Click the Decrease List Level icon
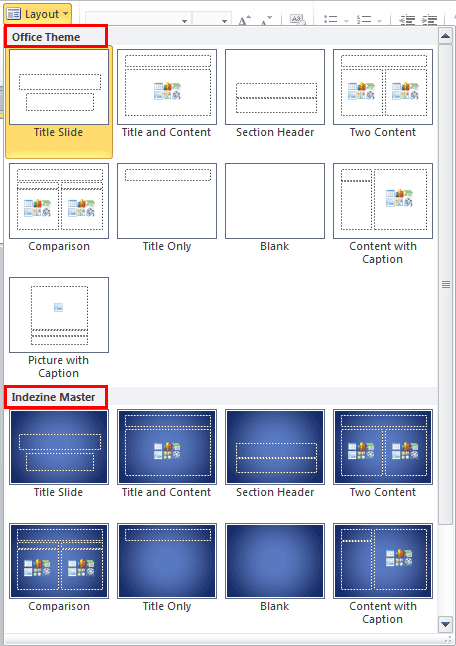The image size is (456, 646). coord(407,20)
